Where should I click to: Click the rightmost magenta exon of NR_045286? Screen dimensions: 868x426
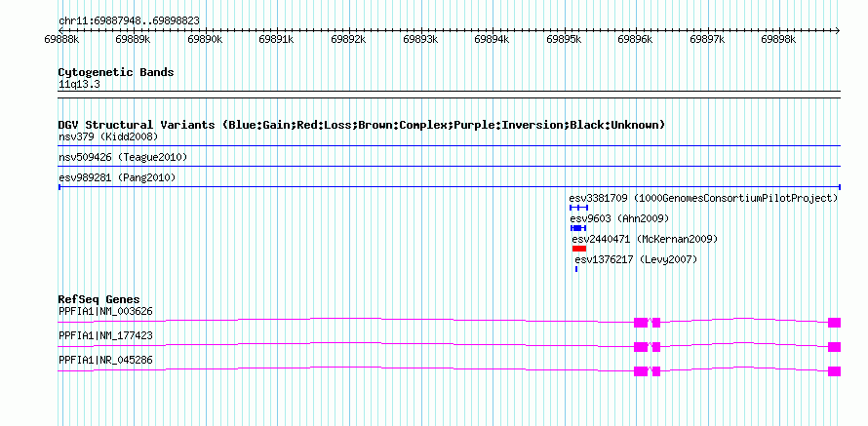click(834, 371)
